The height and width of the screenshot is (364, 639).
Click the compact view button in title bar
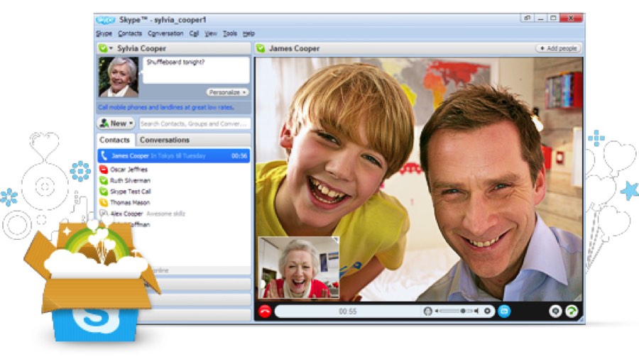pyautogui.click(x=528, y=18)
